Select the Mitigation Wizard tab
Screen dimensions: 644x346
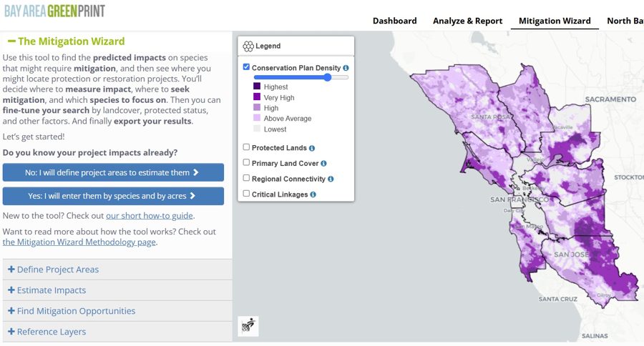(x=555, y=21)
